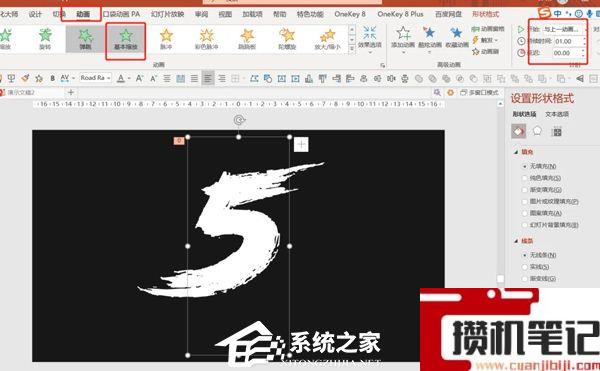Click the microphone icon in IME bar
This screenshot has width=600, height=371.
click(x=590, y=14)
